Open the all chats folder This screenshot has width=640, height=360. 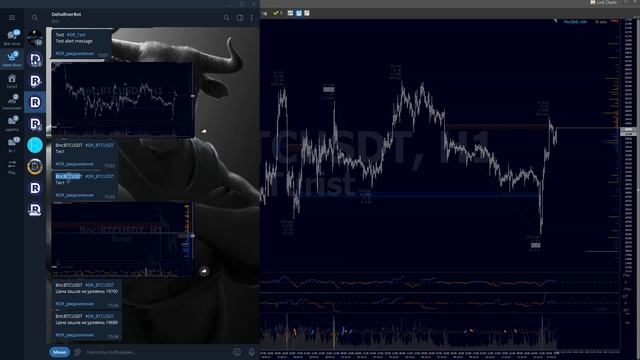[x=12, y=38]
